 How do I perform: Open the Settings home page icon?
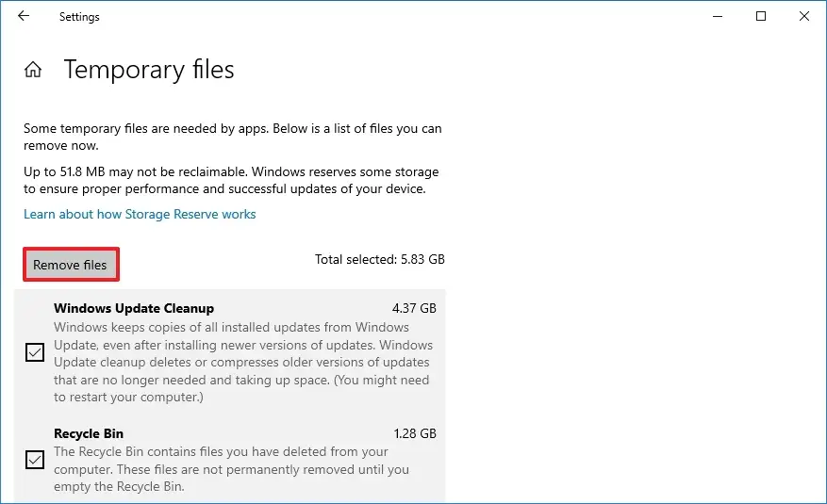[x=33, y=70]
